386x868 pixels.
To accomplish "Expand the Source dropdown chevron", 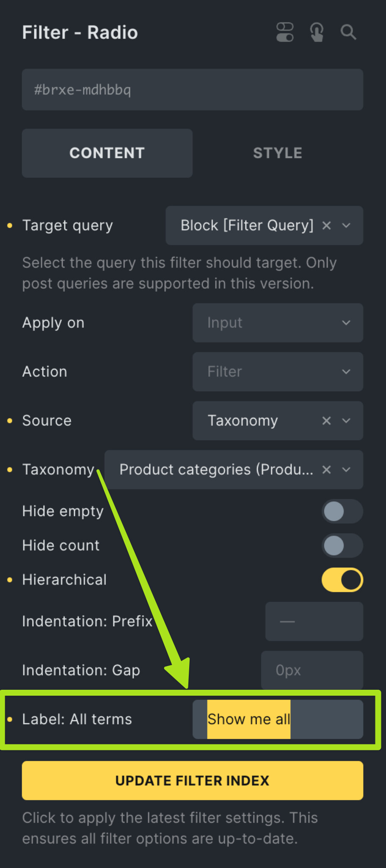I will click(x=346, y=421).
